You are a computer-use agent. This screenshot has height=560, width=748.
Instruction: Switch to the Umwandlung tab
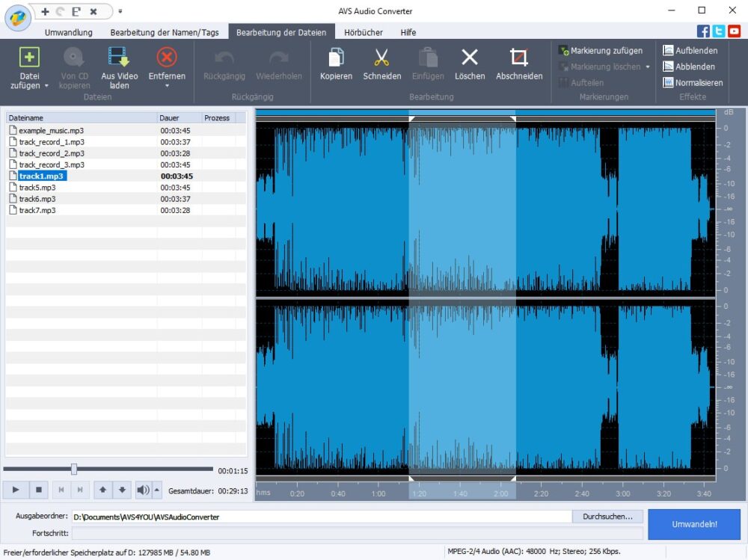[x=68, y=32]
